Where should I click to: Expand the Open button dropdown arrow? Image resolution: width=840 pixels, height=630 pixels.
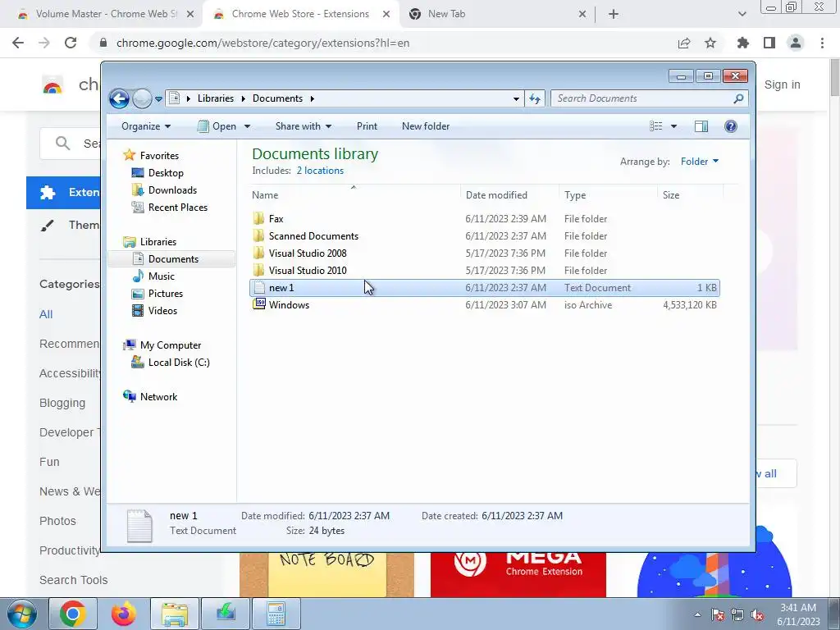247,126
